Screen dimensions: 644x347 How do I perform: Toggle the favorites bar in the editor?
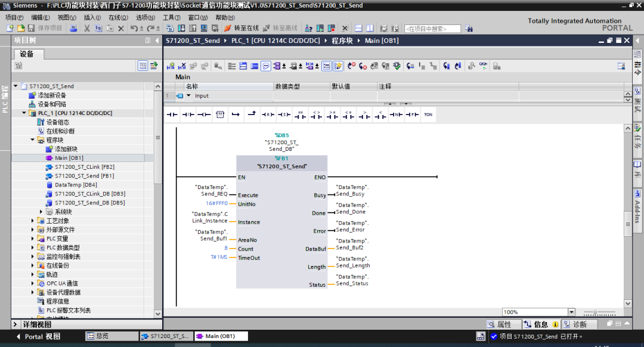pos(338,66)
